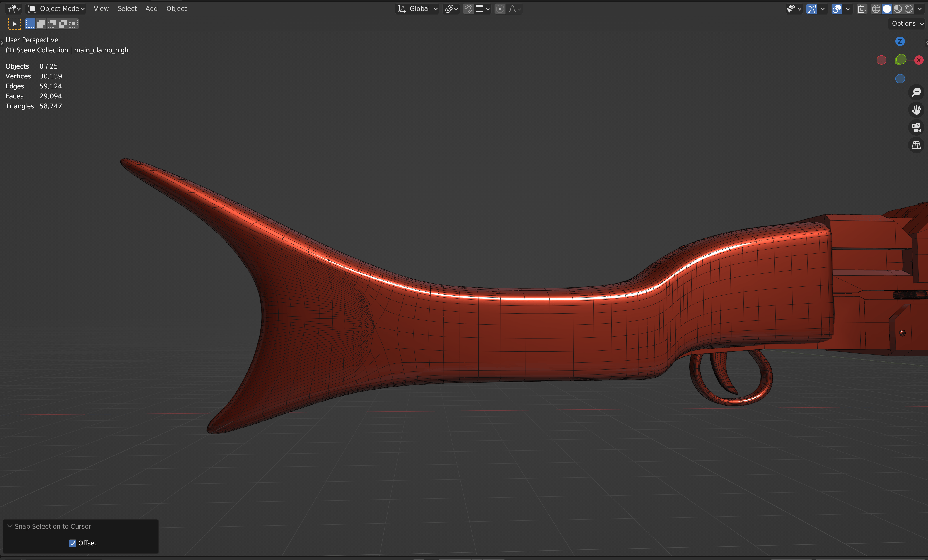Image resolution: width=928 pixels, height=560 pixels.
Task: Click the User Perspective label
Action: click(x=32, y=40)
